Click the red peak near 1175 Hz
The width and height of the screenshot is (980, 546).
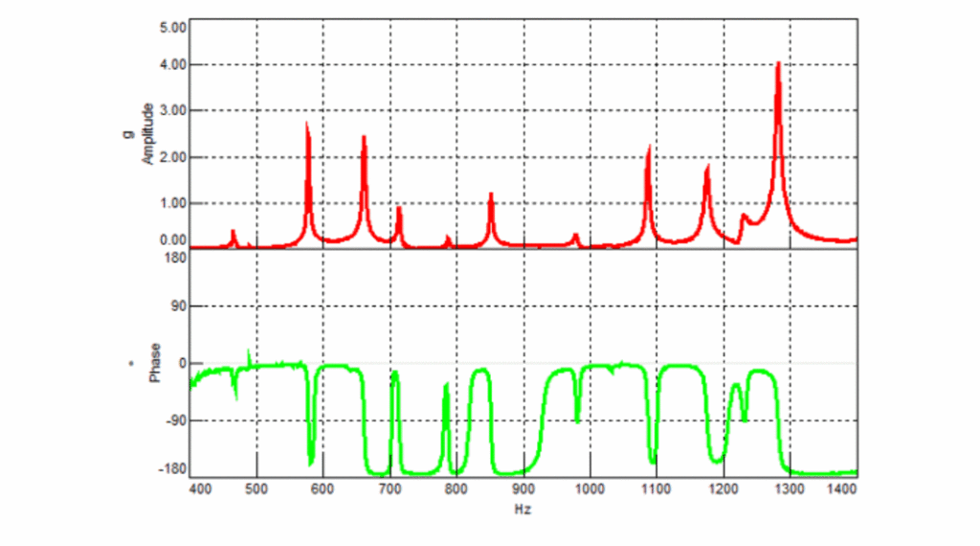(707, 170)
